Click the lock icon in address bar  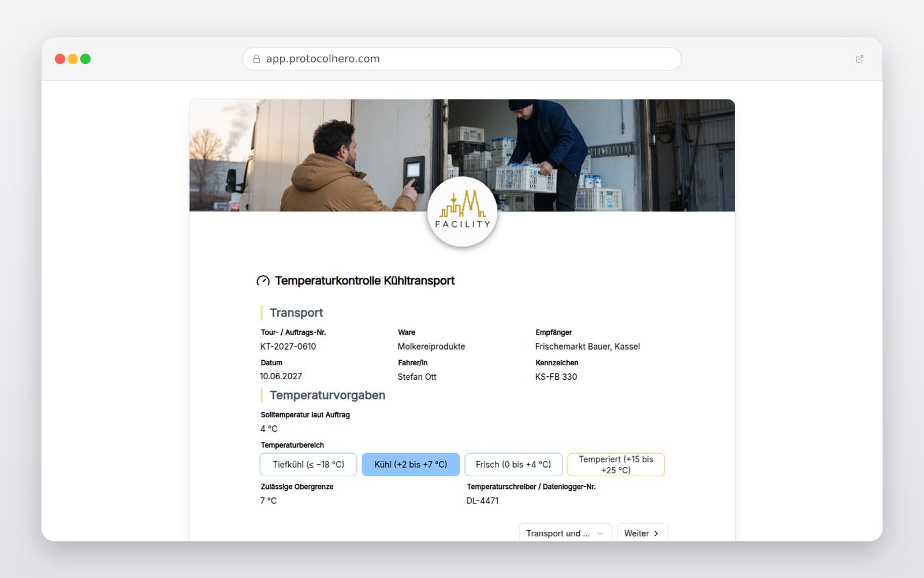[x=256, y=59]
